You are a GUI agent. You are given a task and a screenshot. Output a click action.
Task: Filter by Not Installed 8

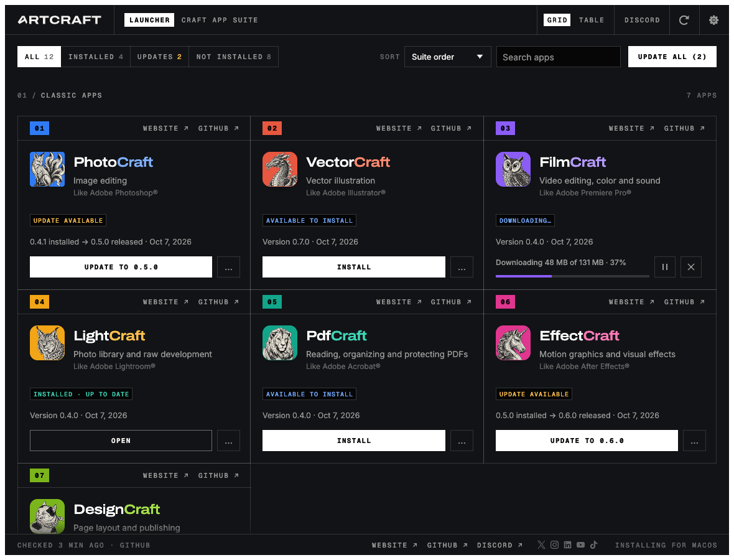pyautogui.click(x=234, y=57)
